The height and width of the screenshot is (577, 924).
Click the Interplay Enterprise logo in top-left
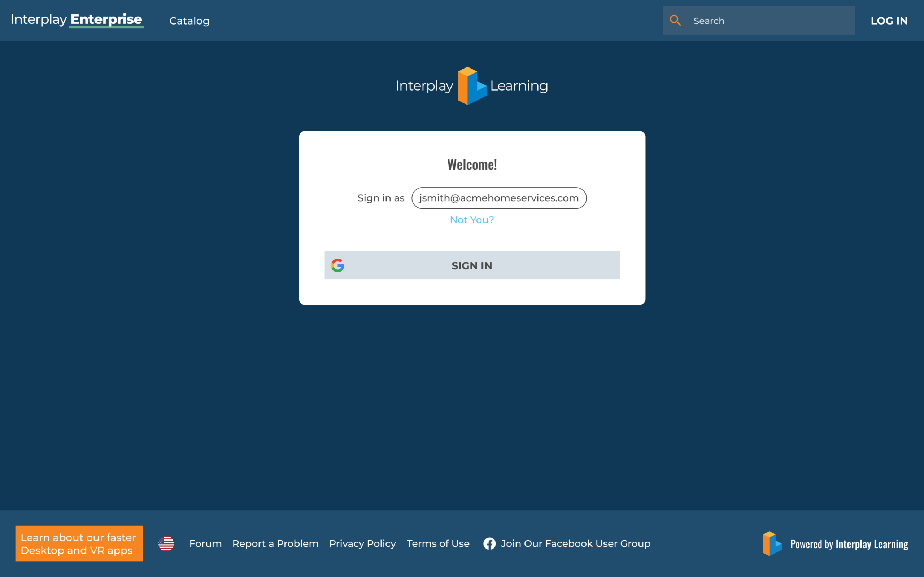[x=77, y=20]
